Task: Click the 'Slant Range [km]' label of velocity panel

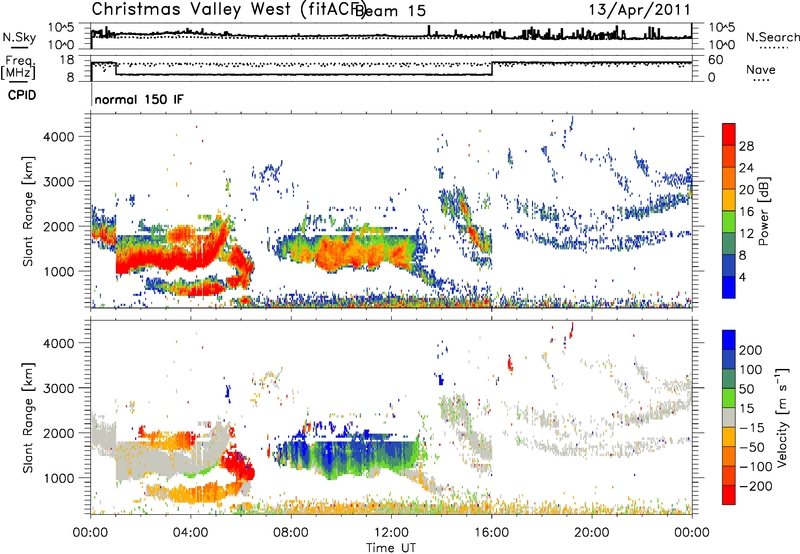Action: (x=28, y=417)
